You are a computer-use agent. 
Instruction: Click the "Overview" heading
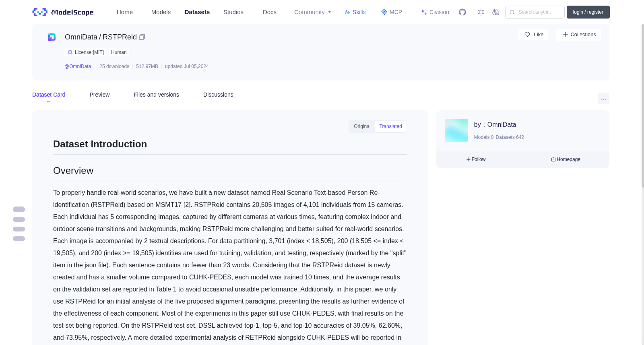pos(73,171)
